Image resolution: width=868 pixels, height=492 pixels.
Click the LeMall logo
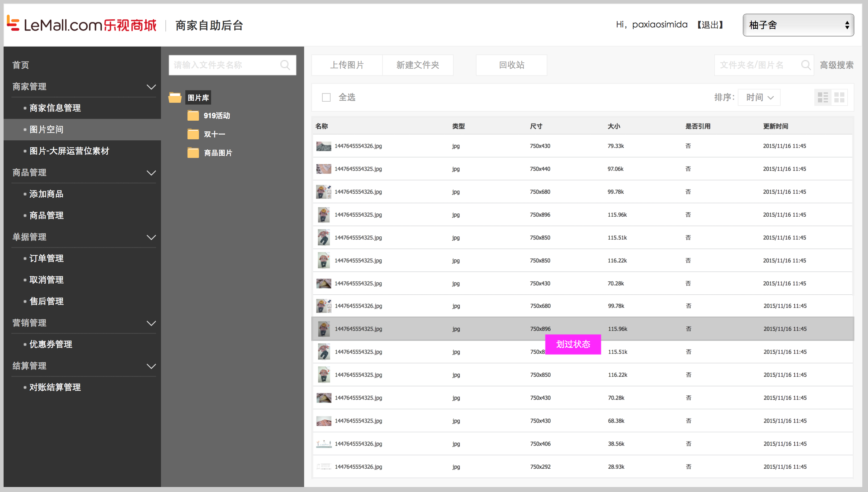coord(82,24)
